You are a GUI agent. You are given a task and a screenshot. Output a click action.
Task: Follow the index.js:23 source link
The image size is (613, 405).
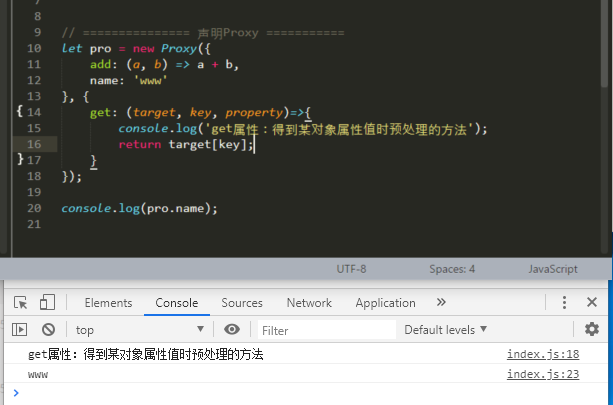click(x=543, y=374)
